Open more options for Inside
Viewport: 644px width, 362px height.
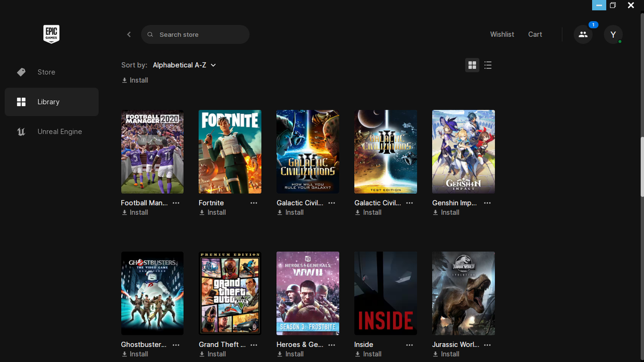tap(409, 345)
